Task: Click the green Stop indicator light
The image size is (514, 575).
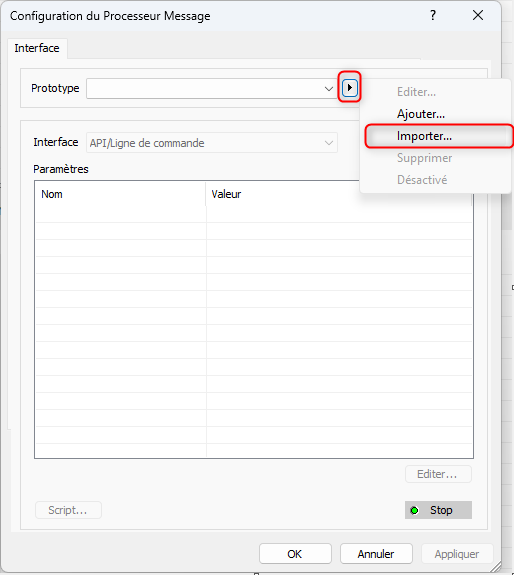Action: 414,510
